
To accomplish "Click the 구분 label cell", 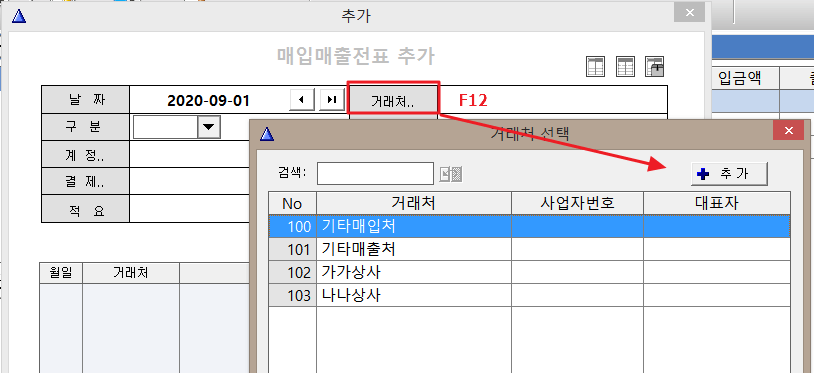I will (85, 127).
